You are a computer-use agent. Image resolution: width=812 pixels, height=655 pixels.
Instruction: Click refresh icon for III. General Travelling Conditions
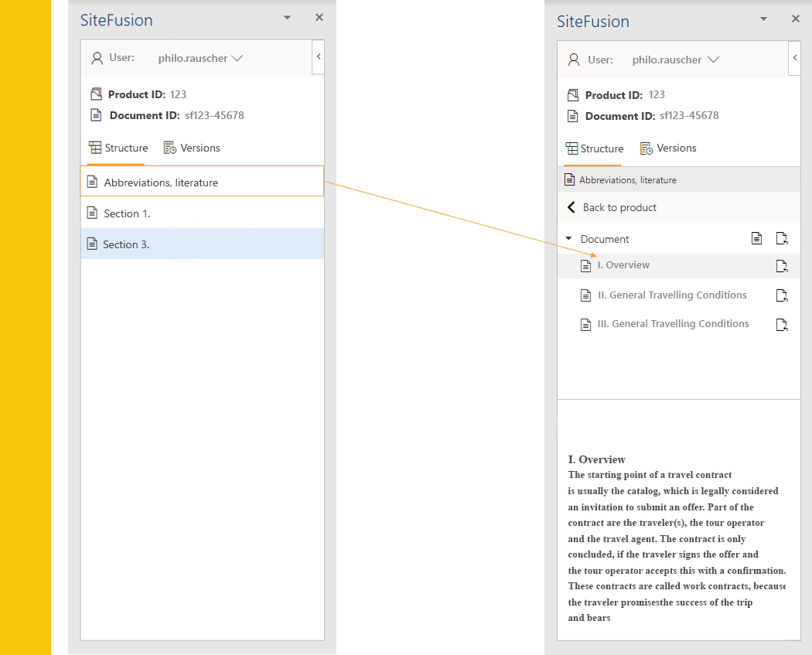click(x=782, y=325)
